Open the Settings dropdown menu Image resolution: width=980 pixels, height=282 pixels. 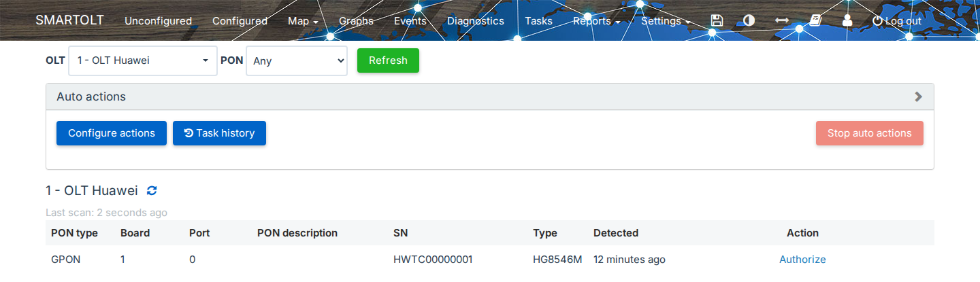pyautogui.click(x=666, y=21)
